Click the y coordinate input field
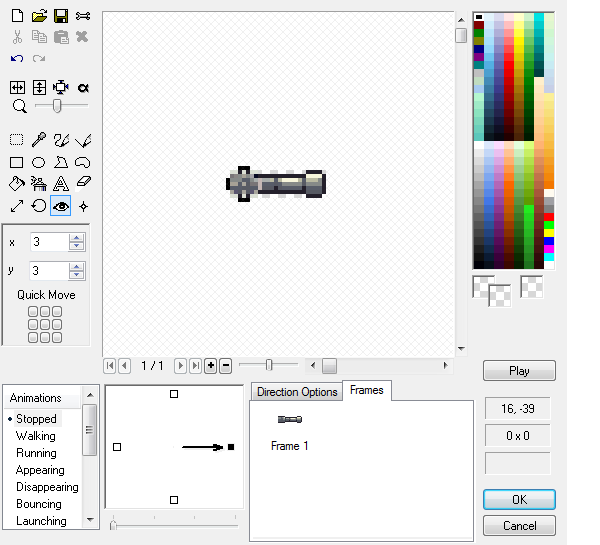This screenshot has height=545, width=600. tap(50, 271)
